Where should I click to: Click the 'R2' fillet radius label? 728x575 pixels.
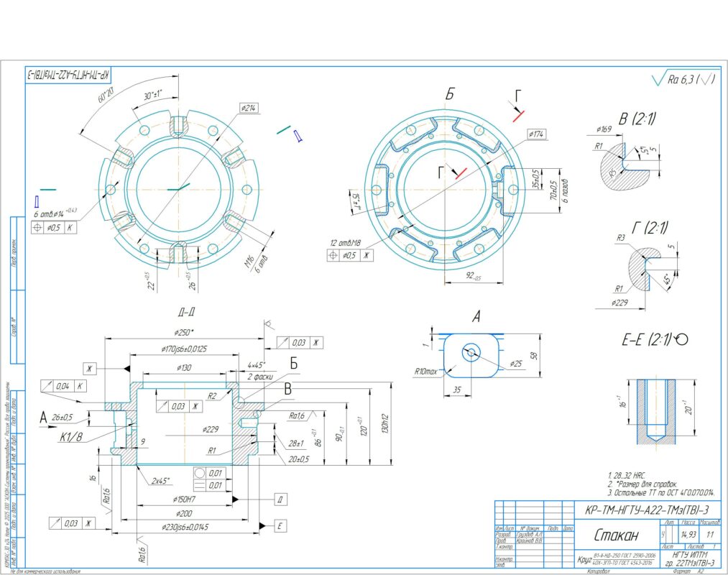click(212, 396)
